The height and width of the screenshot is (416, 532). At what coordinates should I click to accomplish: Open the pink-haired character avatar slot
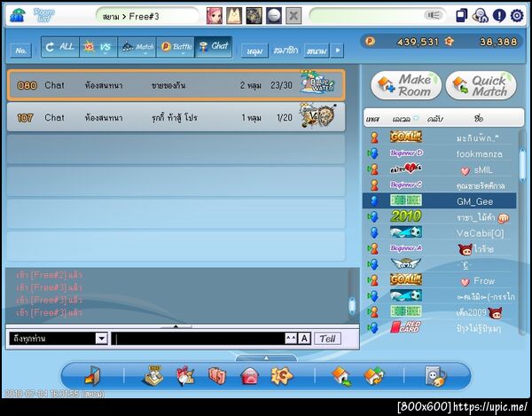[214, 16]
